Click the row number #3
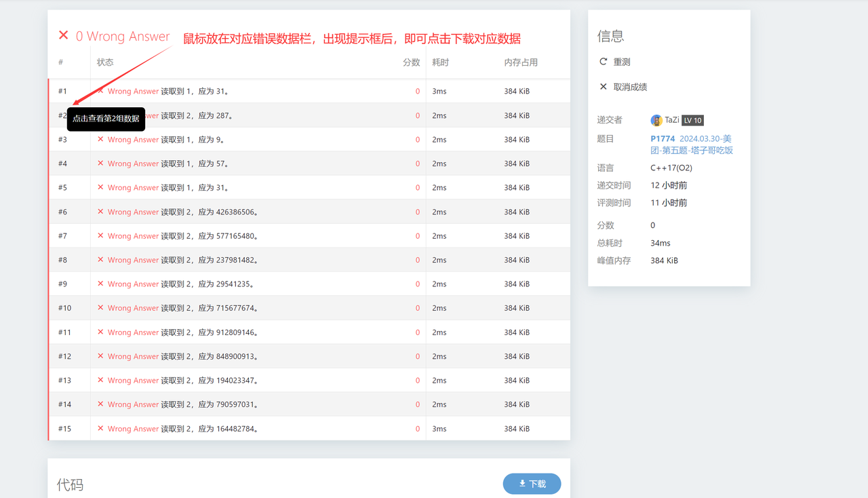Viewport: 868px width, 498px height. (x=62, y=139)
